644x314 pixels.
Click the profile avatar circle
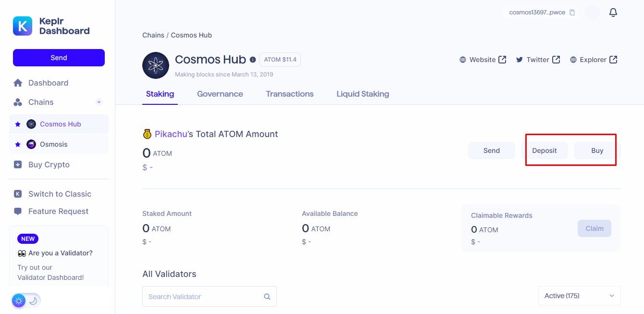(592, 13)
